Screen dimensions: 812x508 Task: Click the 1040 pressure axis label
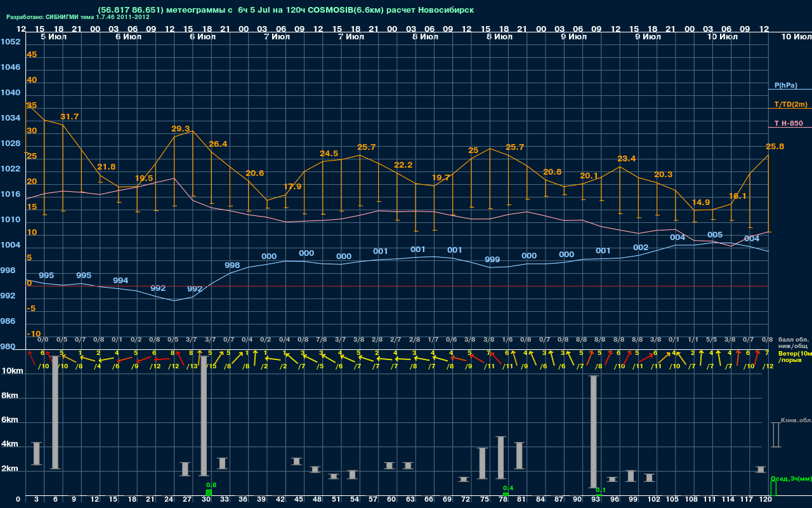pyautogui.click(x=11, y=93)
